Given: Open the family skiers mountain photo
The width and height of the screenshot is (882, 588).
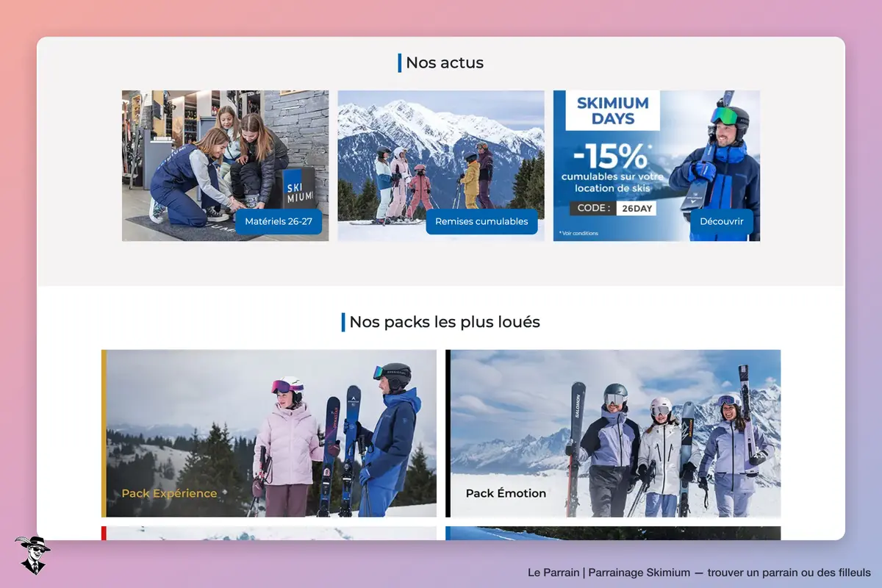Looking at the screenshot, I should [441, 165].
